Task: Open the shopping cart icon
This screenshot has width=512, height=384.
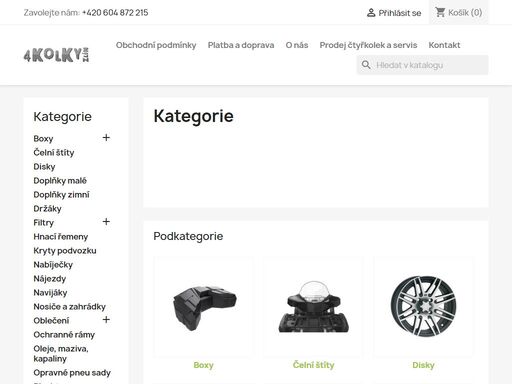Action: click(x=440, y=12)
